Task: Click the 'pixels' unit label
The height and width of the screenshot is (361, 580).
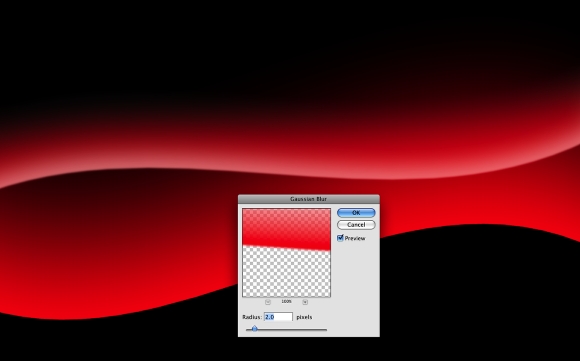Action: point(304,317)
